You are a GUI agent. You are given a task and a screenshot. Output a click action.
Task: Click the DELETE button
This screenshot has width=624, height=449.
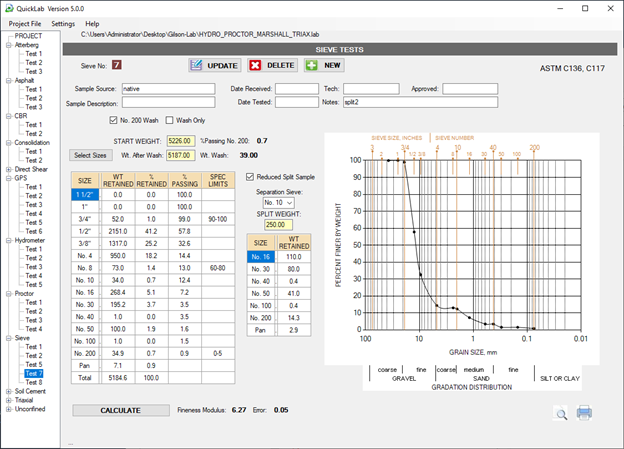tap(273, 65)
